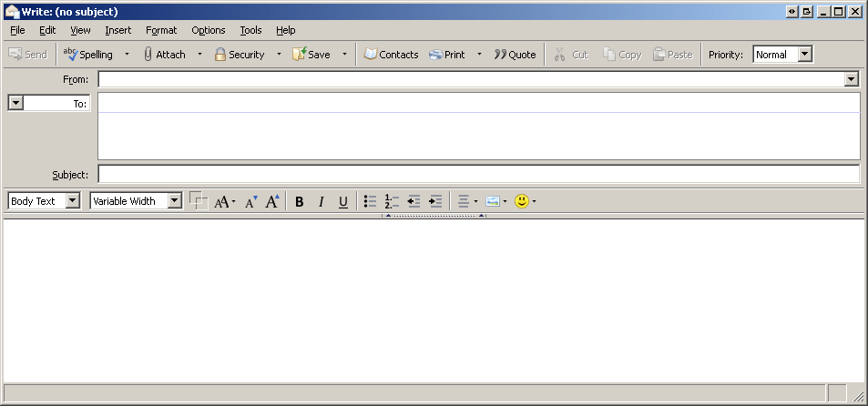
Task: Open the Priority Normal dropdown
Action: pos(782,55)
